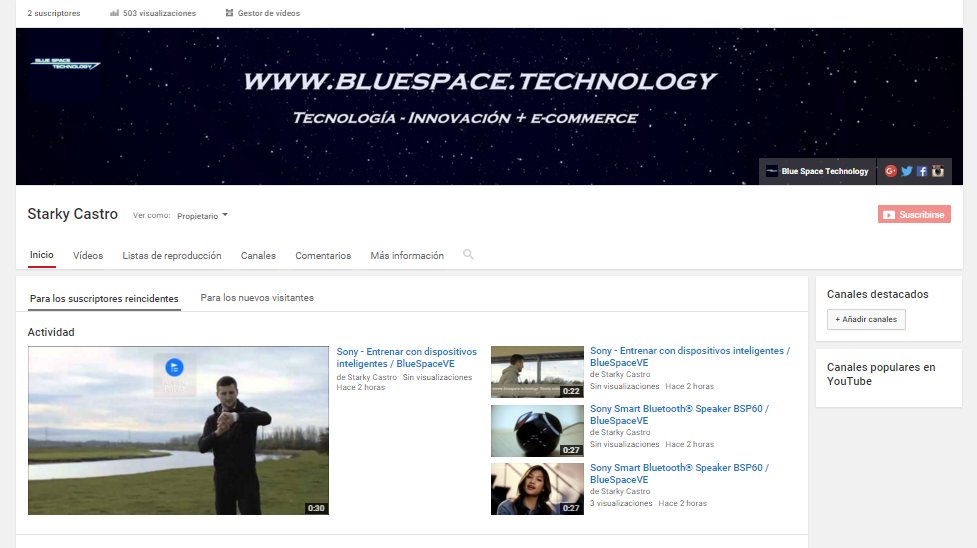Switch to the Comentarios tab
The width and height of the screenshot is (977, 548).
coord(323,256)
